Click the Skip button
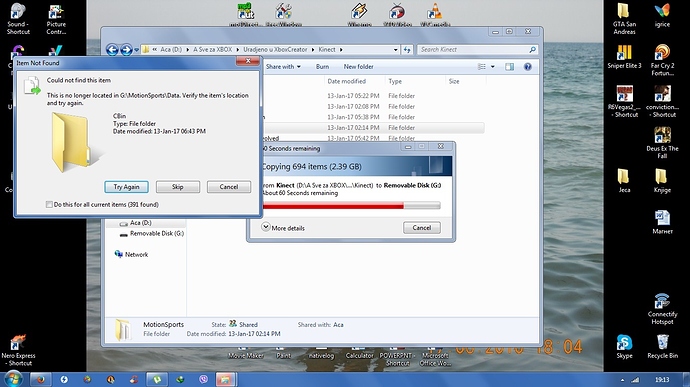The height and width of the screenshot is (387, 690). 178,187
